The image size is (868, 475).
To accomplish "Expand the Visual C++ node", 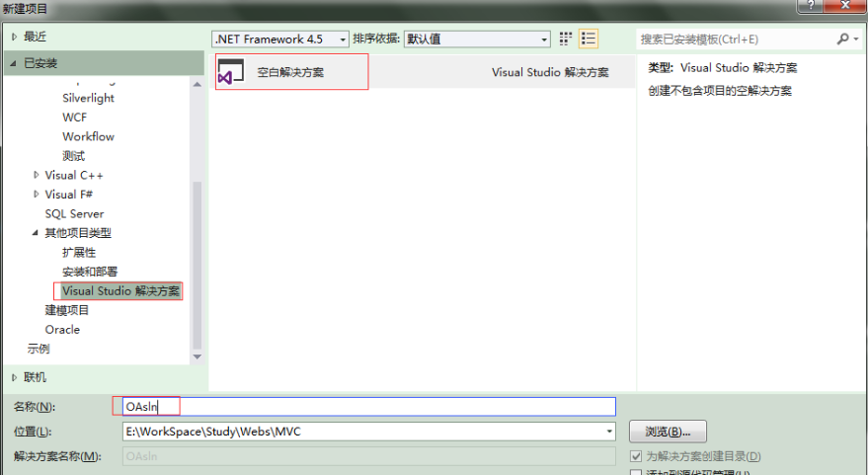I will [x=36, y=175].
